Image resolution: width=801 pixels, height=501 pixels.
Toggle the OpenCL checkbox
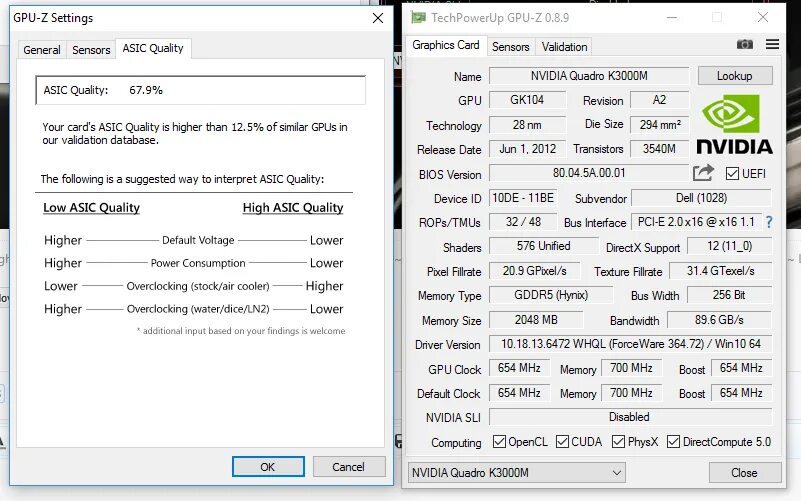click(x=499, y=441)
